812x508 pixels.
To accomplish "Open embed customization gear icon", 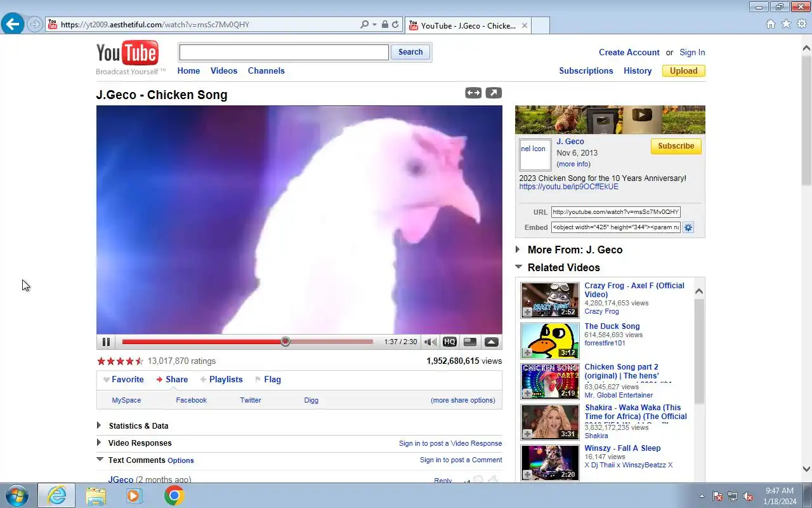I will 688,227.
